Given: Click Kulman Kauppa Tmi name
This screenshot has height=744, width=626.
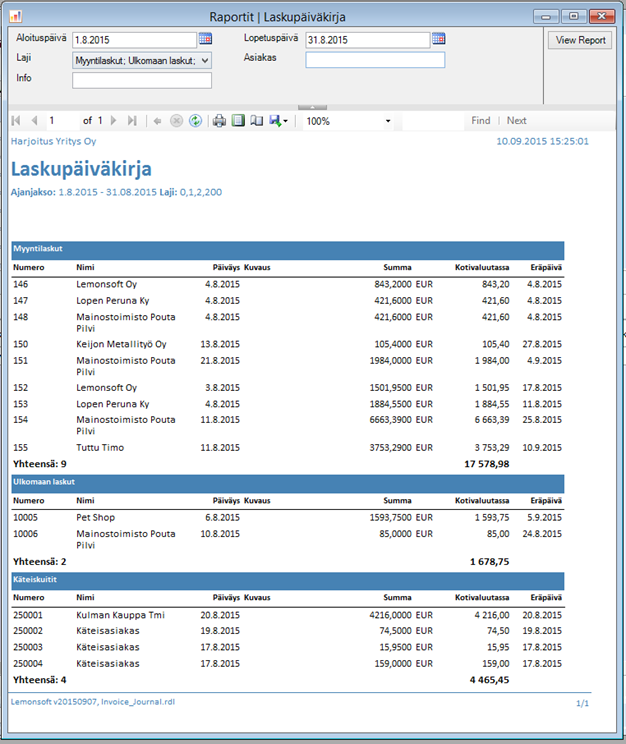Looking at the screenshot, I should pos(120,615).
